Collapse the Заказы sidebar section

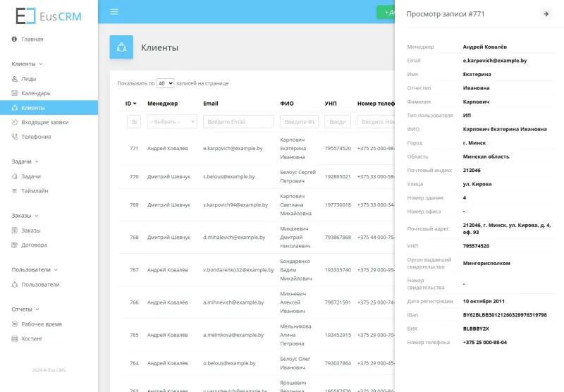25,216
